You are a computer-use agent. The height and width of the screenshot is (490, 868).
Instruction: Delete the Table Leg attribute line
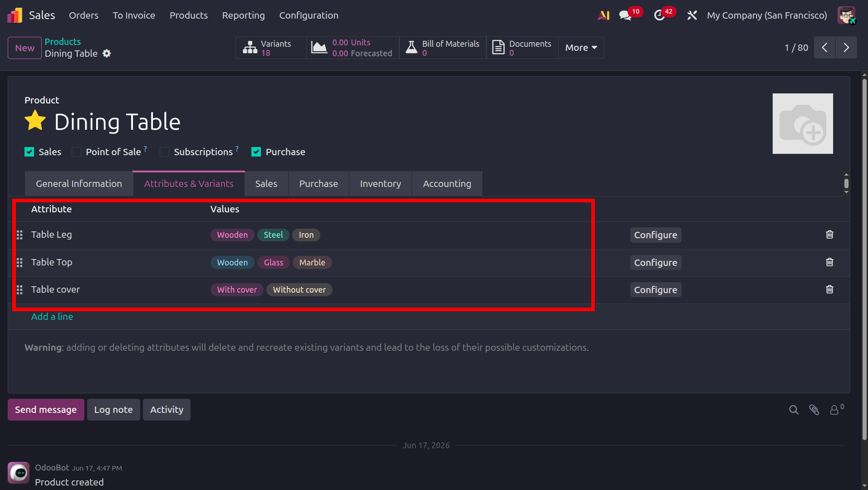pos(829,235)
